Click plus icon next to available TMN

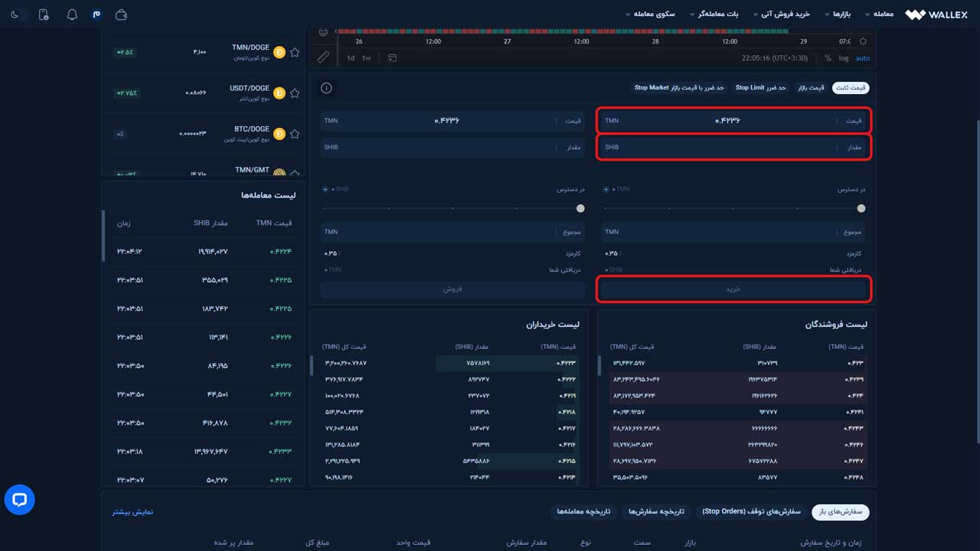pyautogui.click(x=606, y=189)
